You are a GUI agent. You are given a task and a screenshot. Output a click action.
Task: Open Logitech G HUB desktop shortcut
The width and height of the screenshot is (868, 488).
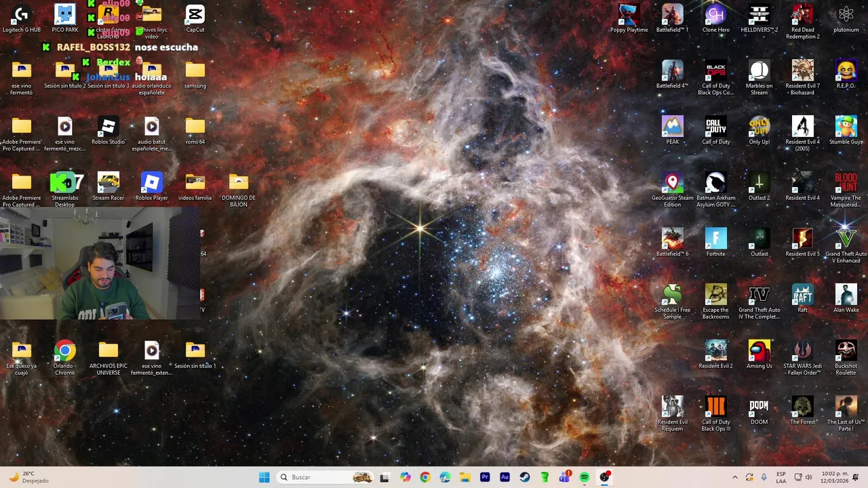click(22, 18)
